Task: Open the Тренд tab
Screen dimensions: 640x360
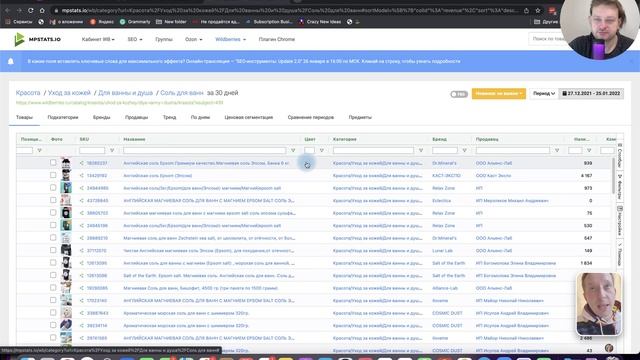Action: tap(169, 117)
